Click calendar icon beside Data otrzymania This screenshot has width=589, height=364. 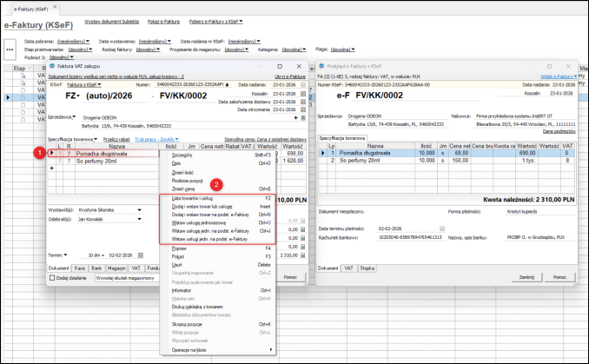pyautogui.click(x=303, y=109)
